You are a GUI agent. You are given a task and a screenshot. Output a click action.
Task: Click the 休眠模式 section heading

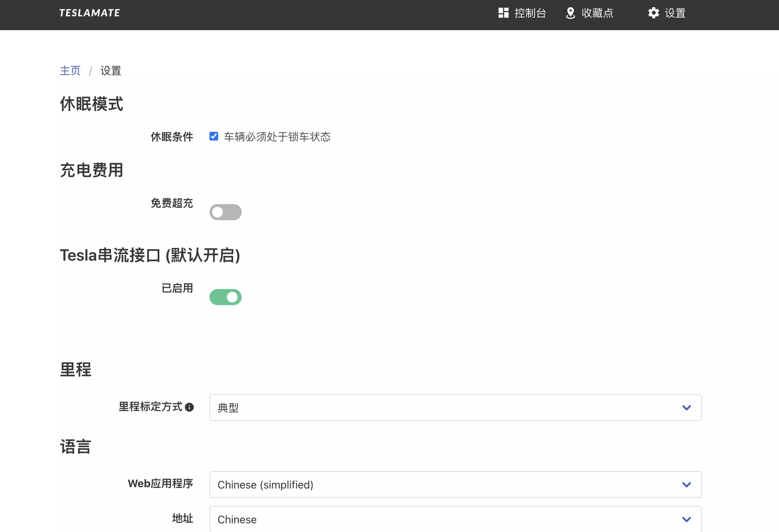coord(92,104)
